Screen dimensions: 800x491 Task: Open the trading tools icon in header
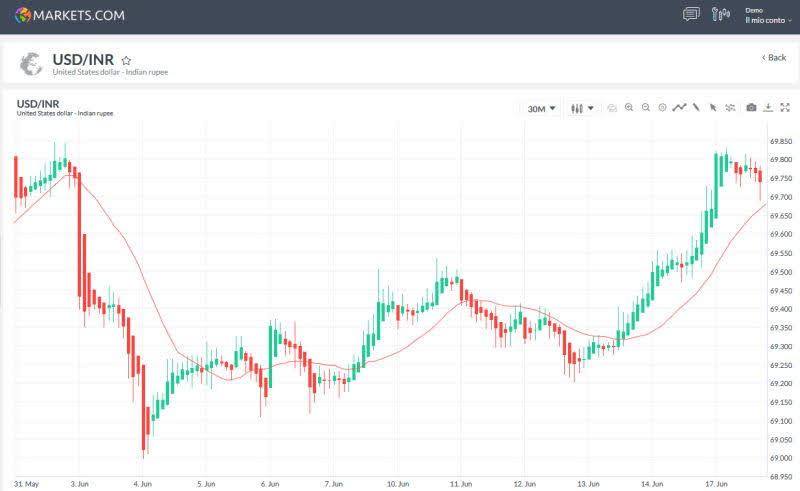click(x=721, y=14)
